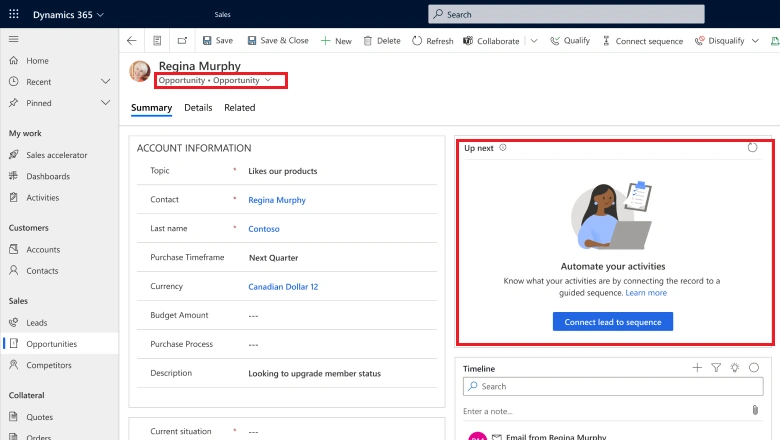Click the Purchase Timeframe Next Quarter value
The width and height of the screenshot is (780, 440).
click(273, 258)
